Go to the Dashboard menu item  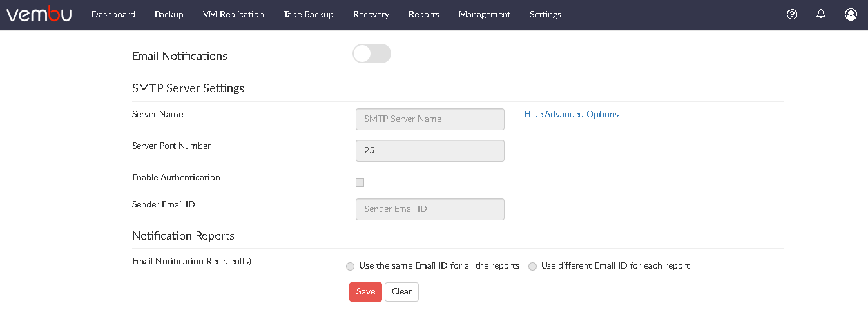point(113,14)
